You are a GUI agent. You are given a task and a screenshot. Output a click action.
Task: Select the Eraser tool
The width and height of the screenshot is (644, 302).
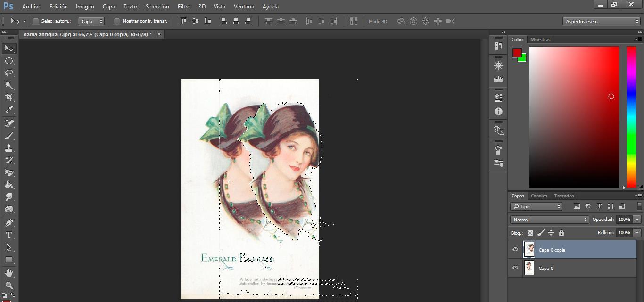pos(8,172)
